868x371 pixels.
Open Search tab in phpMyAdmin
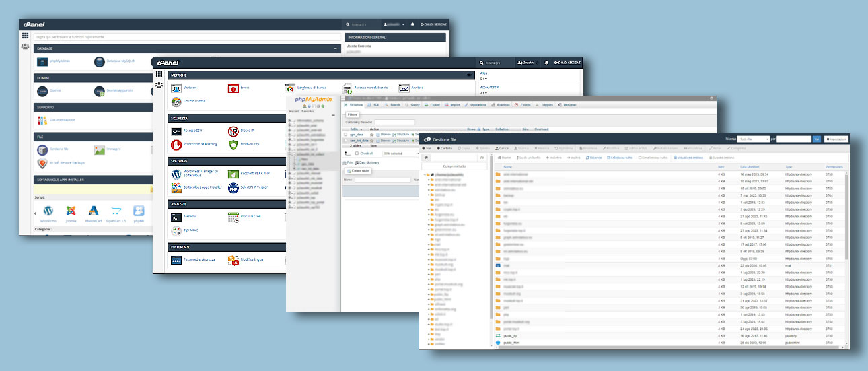tap(392, 105)
